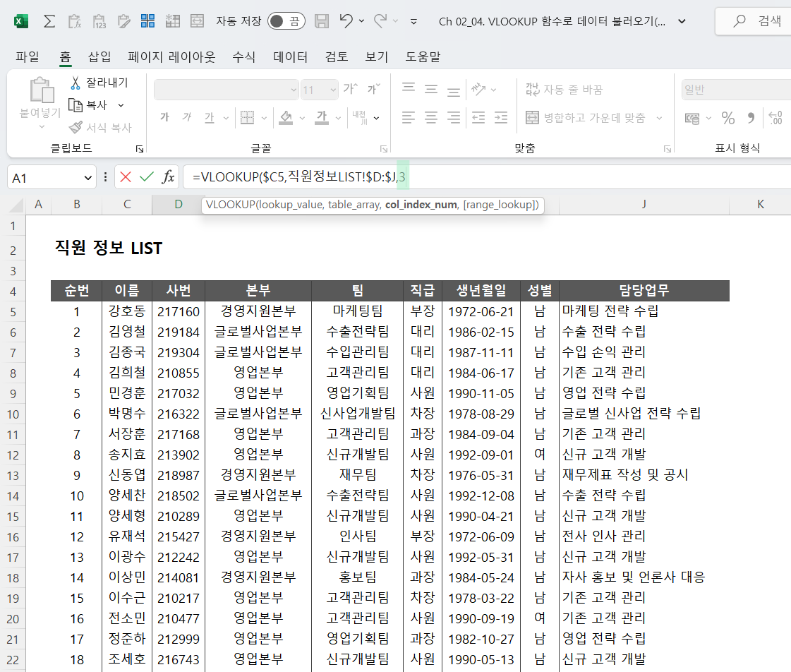Click the increase font size icon

tap(350, 90)
